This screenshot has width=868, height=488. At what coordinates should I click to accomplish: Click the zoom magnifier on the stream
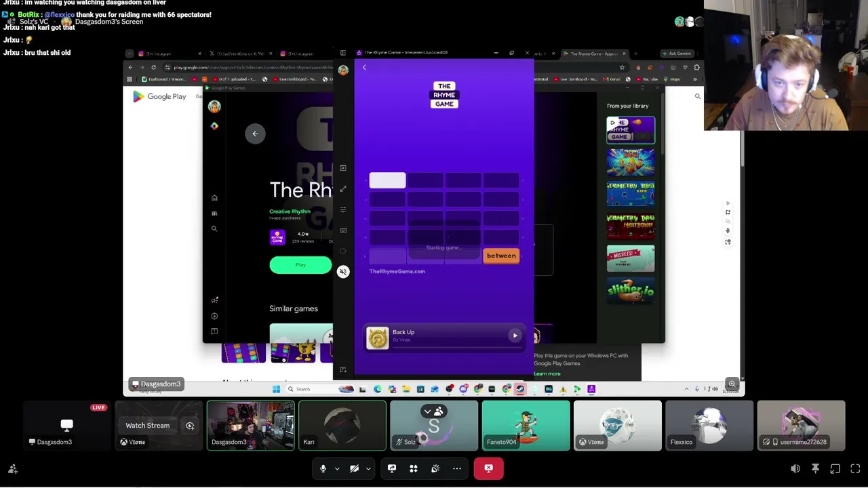coord(732,384)
